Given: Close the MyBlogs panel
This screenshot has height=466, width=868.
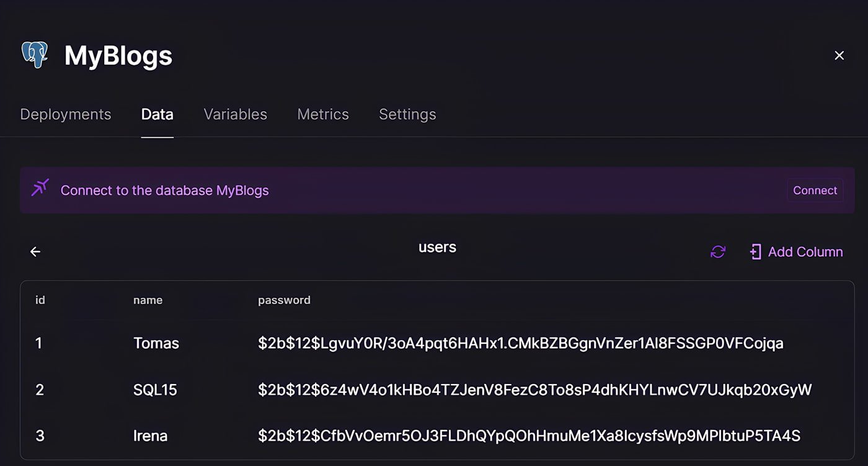Looking at the screenshot, I should click(839, 56).
